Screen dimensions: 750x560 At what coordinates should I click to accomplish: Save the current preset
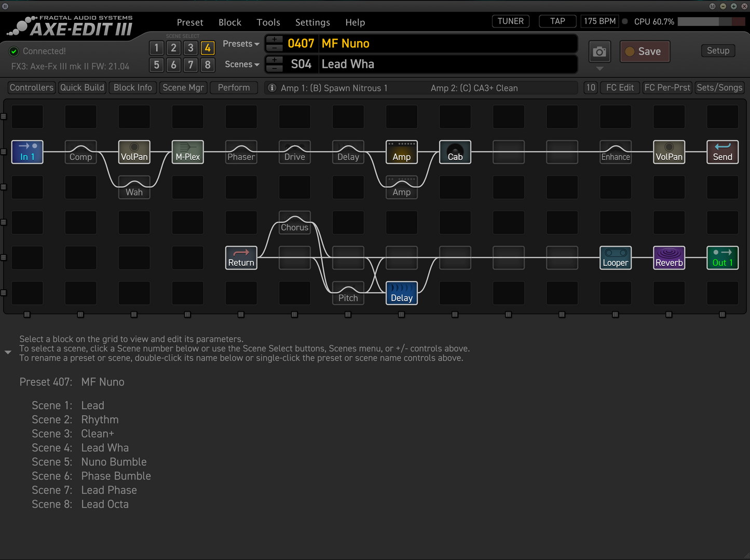pyautogui.click(x=645, y=51)
